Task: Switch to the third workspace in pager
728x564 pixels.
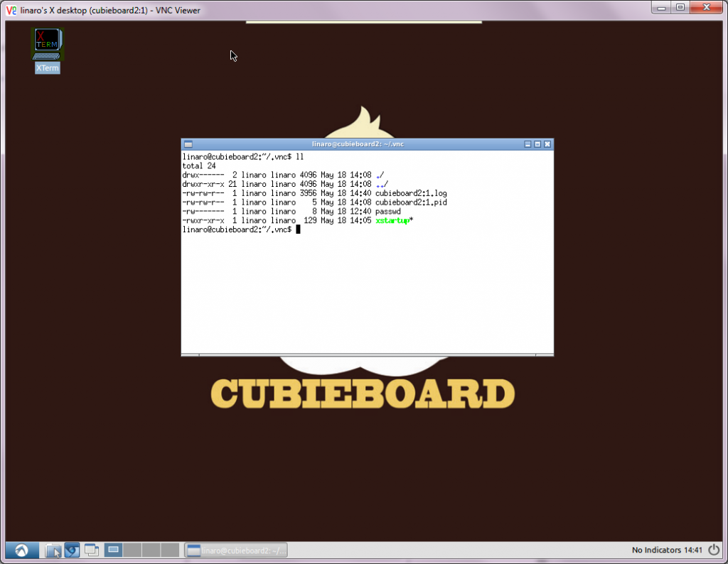Action: 151,550
